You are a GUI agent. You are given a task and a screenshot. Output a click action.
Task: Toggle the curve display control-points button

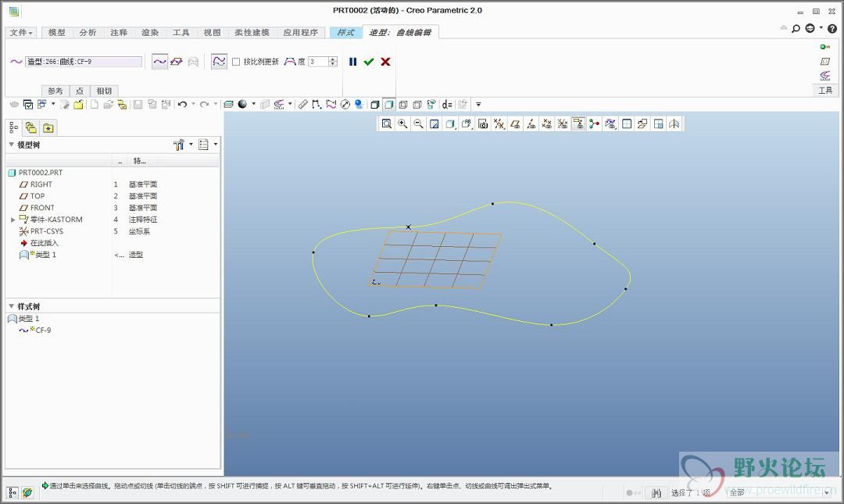point(220,62)
